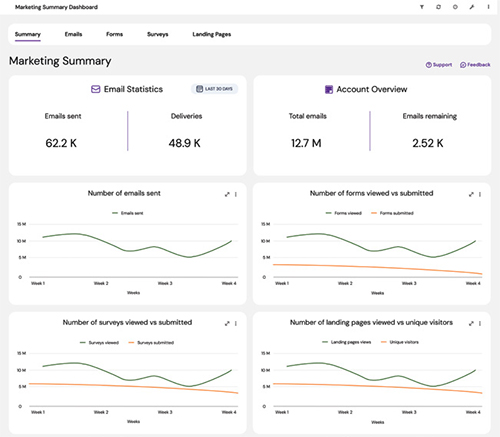This screenshot has width=500, height=437.
Task: Expand the surveys viewed vs submitted chart
Action: [227, 323]
